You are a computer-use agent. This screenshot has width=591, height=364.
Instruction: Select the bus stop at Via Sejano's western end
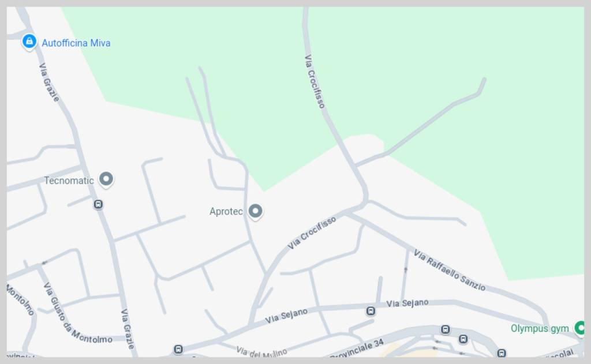178,350
